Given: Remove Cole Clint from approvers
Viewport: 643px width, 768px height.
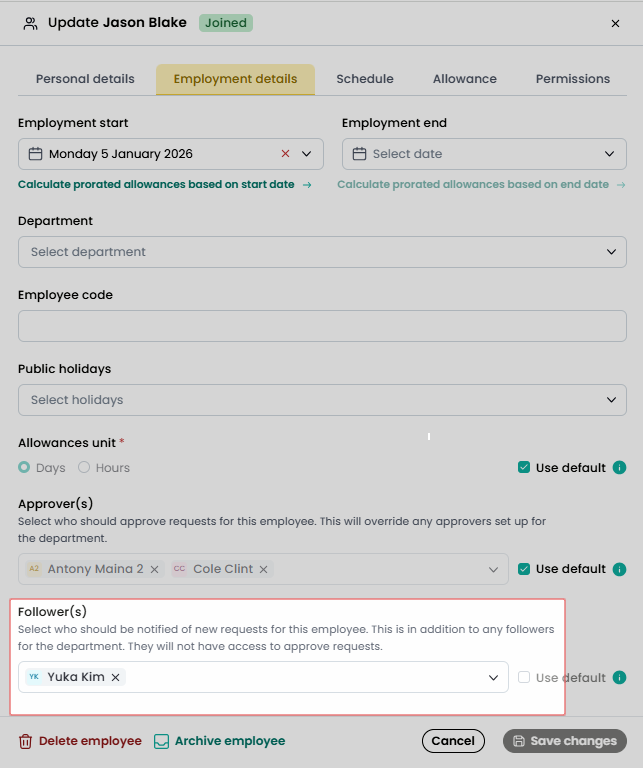Looking at the screenshot, I should (x=263, y=569).
